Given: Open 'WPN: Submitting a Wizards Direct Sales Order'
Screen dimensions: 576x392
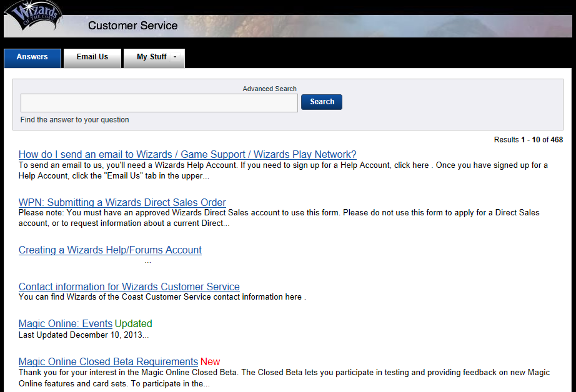Looking at the screenshot, I should (122, 202).
